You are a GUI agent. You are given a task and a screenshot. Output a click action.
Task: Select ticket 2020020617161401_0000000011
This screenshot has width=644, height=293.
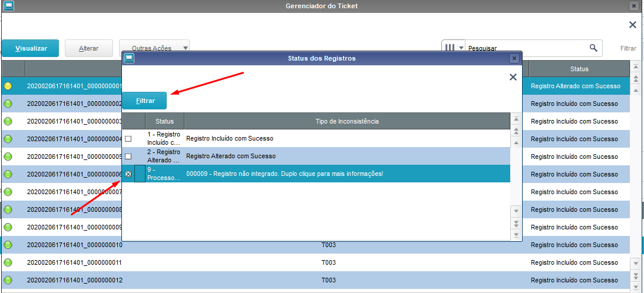pyautogui.click(x=75, y=262)
